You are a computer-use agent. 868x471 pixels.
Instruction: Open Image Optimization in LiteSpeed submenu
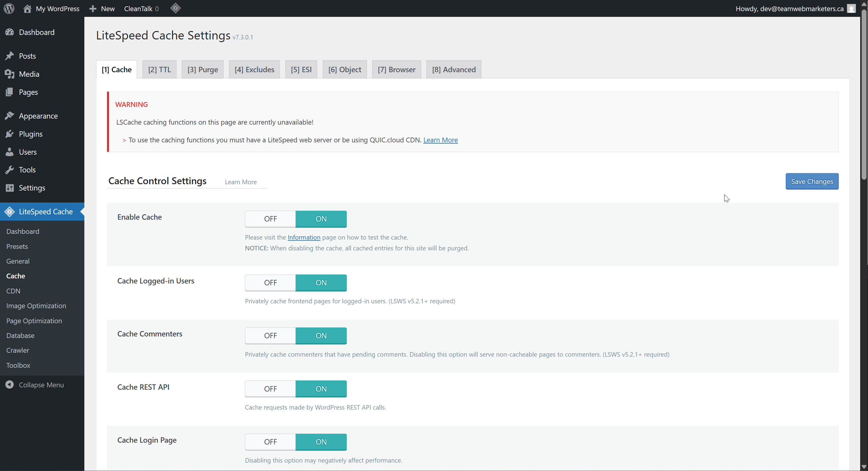[x=36, y=306]
